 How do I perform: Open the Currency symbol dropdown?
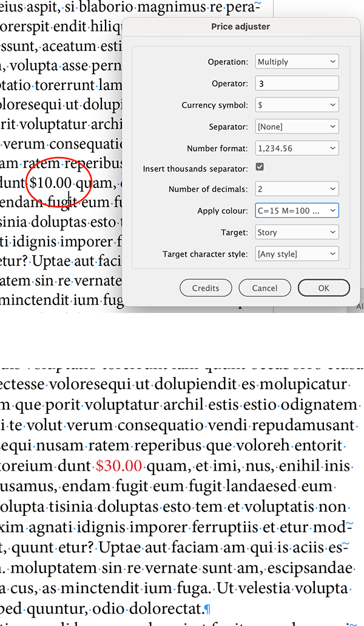297,105
